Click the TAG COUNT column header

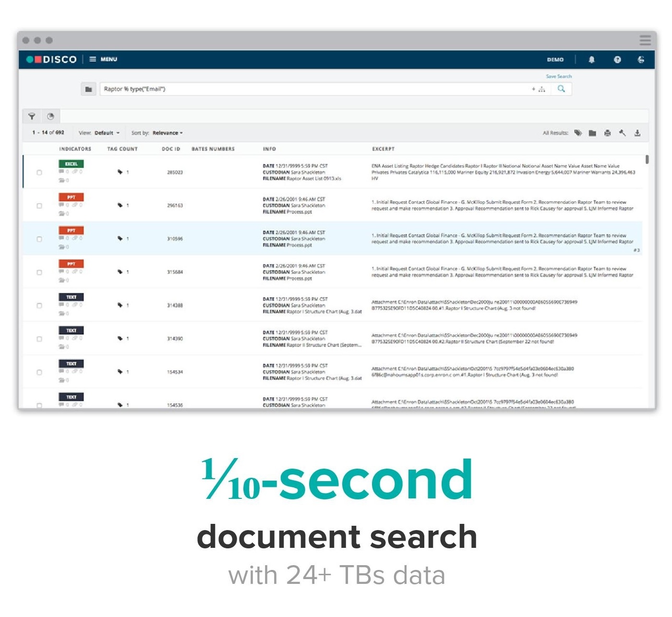click(x=122, y=149)
